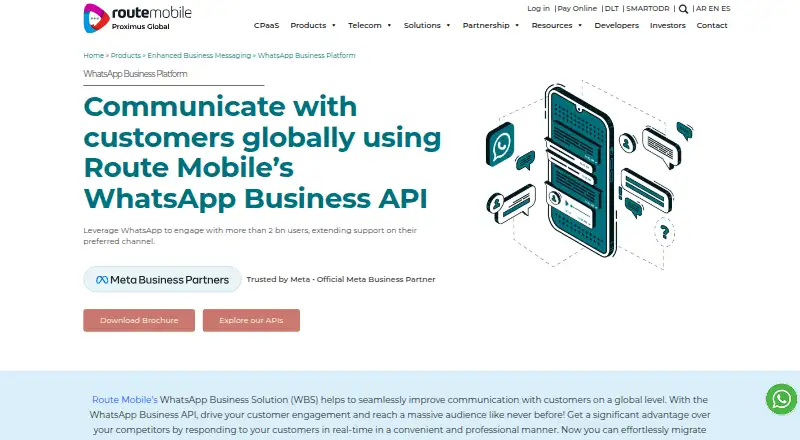Open Enhanced Business Messaging breadcrumb
This screenshot has height=440, width=800.
pyautogui.click(x=199, y=55)
